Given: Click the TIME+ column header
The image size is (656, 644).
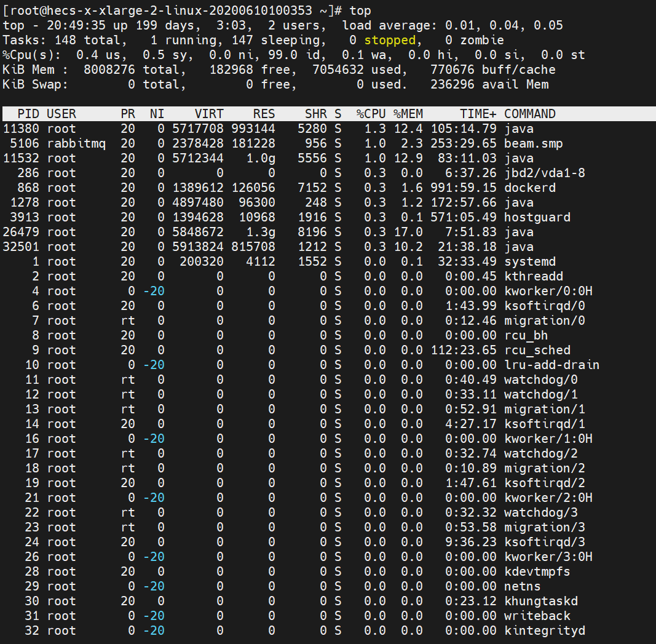Looking at the screenshot, I should pyautogui.click(x=478, y=114).
